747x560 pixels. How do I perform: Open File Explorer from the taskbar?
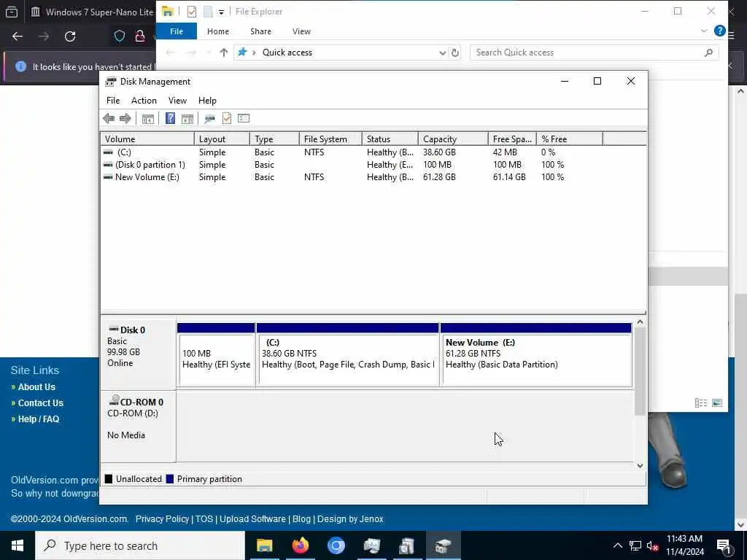(x=264, y=545)
